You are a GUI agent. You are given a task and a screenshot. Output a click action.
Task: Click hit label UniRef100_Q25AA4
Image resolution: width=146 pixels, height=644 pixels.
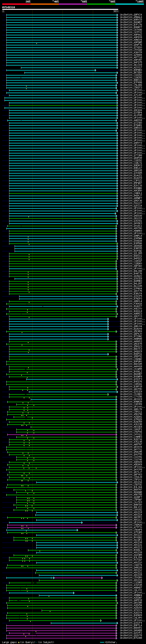(131, 55)
